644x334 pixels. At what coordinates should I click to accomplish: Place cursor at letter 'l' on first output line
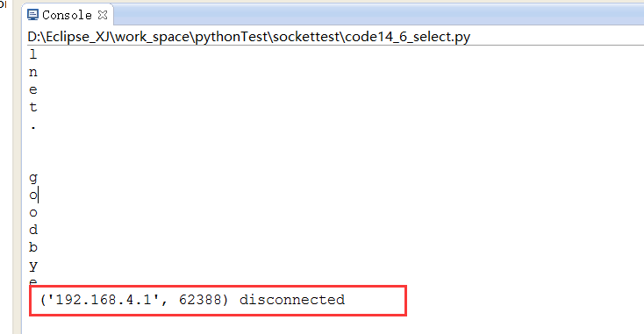pyautogui.click(x=33, y=54)
